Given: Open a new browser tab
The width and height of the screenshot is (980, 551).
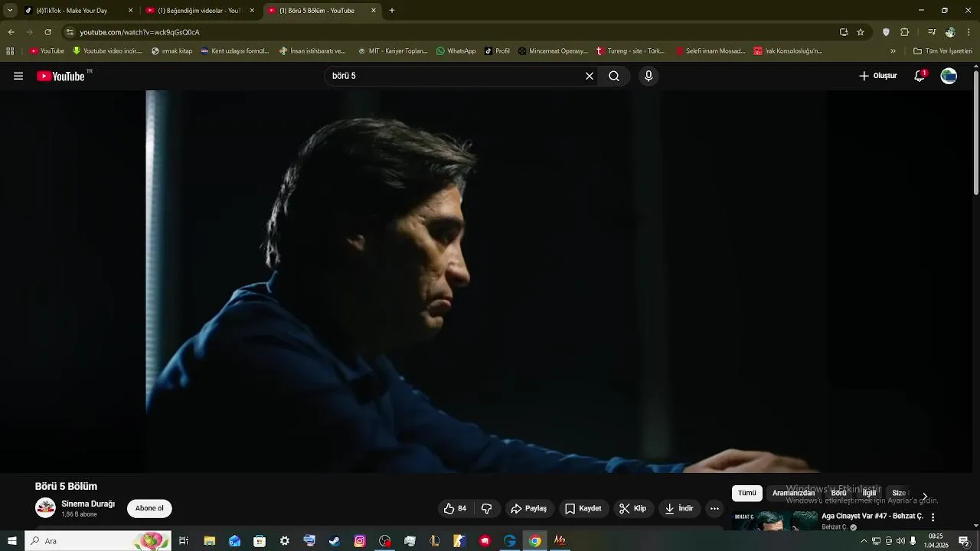Looking at the screenshot, I should point(392,11).
